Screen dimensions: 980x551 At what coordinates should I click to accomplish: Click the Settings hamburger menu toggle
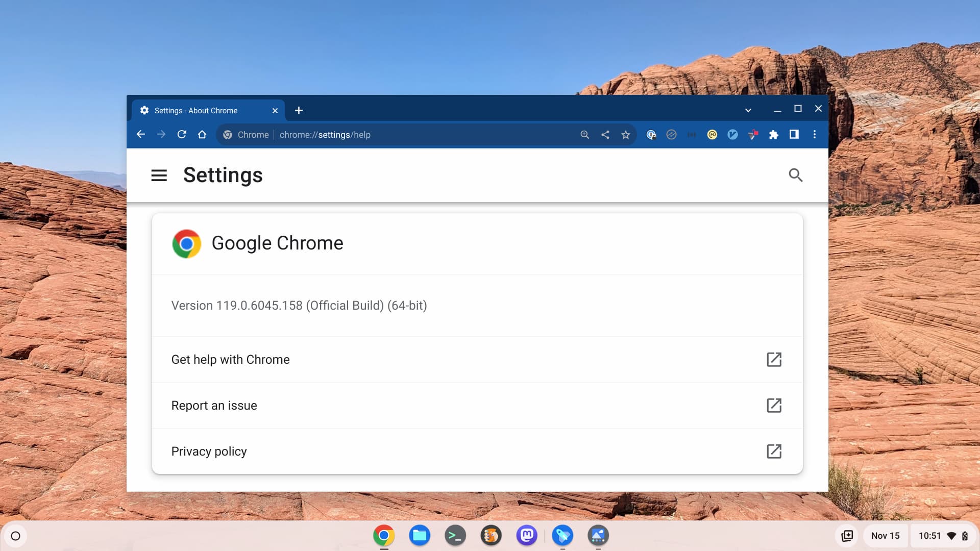(160, 175)
